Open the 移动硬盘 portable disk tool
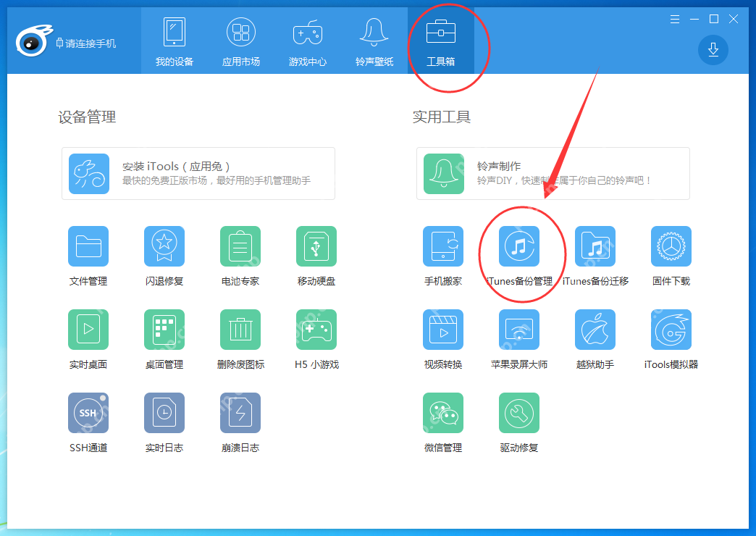 (316, 246)
